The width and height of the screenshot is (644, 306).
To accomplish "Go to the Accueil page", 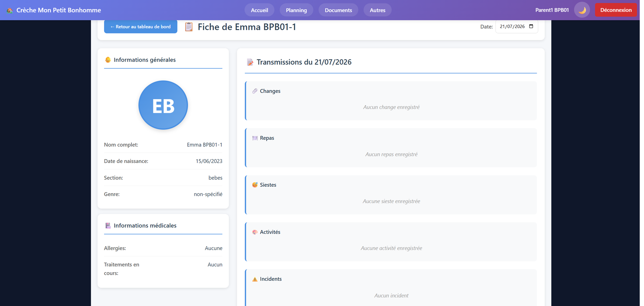I will tap(259, 10).
